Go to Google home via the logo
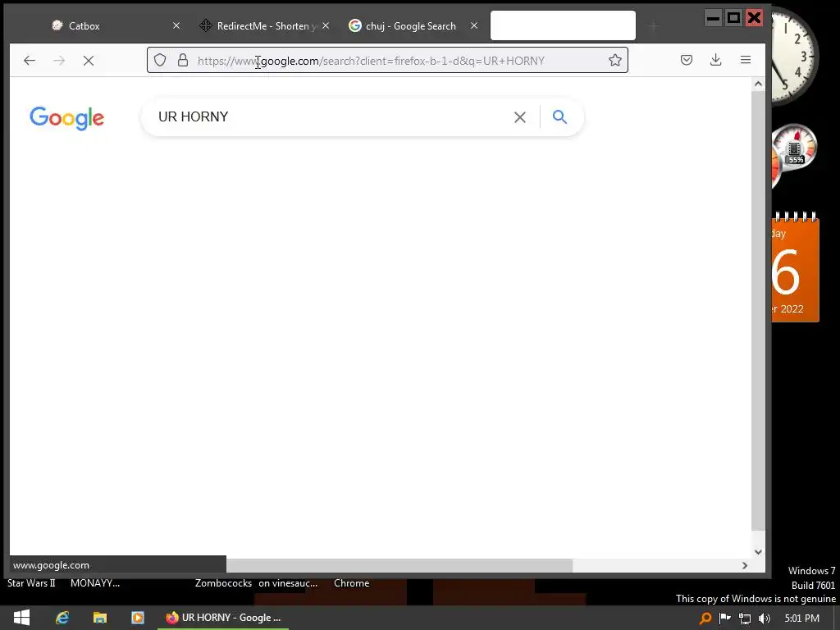 [x=67, y=118]
